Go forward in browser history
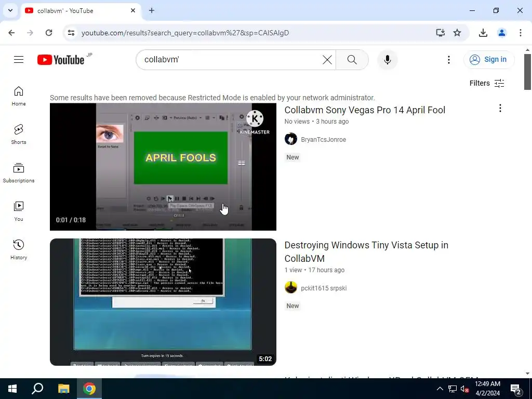Image resolution: width=532 pixels, height=399 pixels. click(30, 33)
